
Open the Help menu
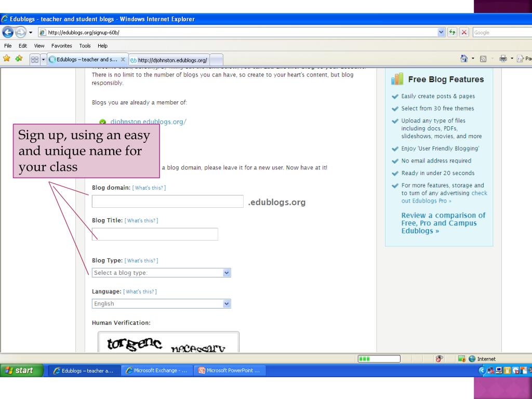(102, 46)
